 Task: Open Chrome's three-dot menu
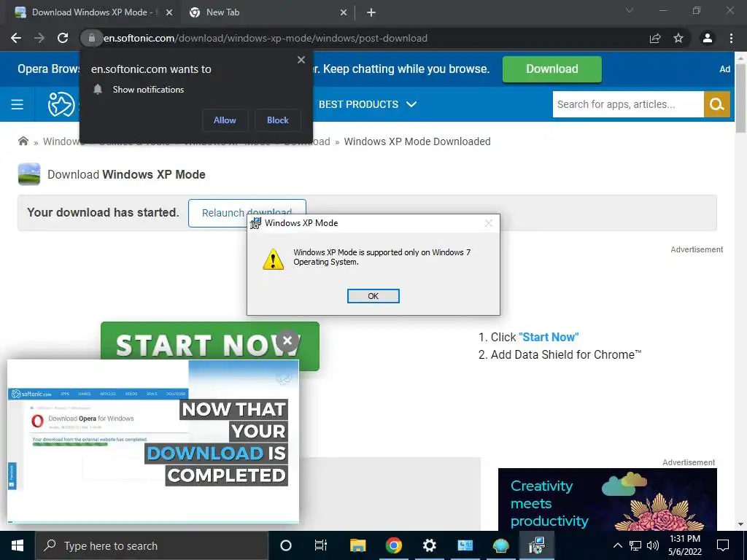[731, 38]
